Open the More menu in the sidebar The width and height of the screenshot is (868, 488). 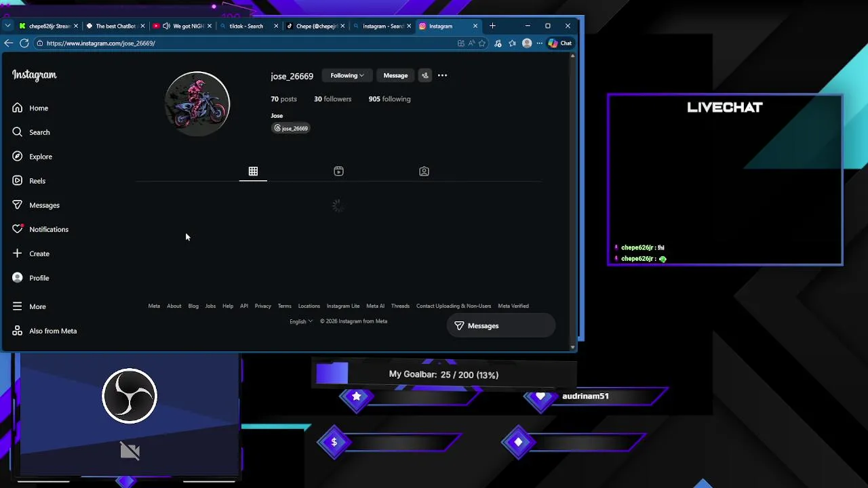pyautogui.click(x=29, y=306)
